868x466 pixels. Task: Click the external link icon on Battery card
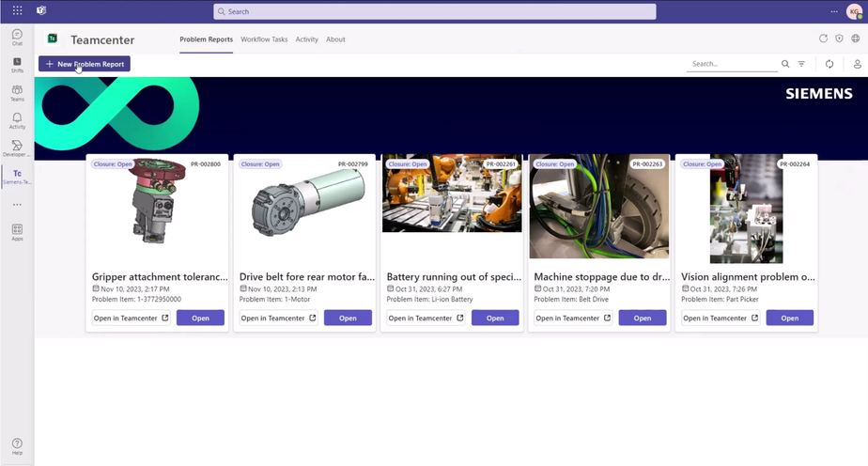tap(460, 318)
